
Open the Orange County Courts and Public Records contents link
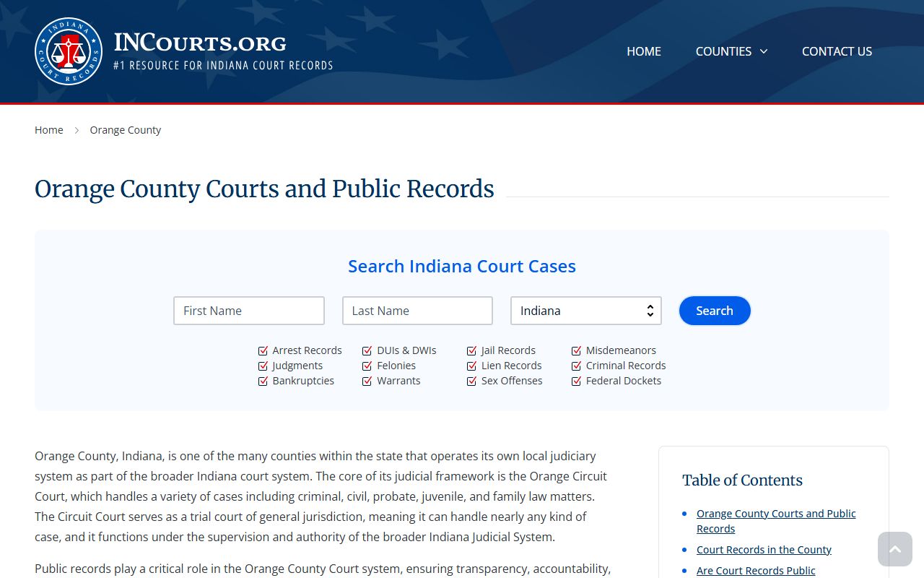click(776, 521)
